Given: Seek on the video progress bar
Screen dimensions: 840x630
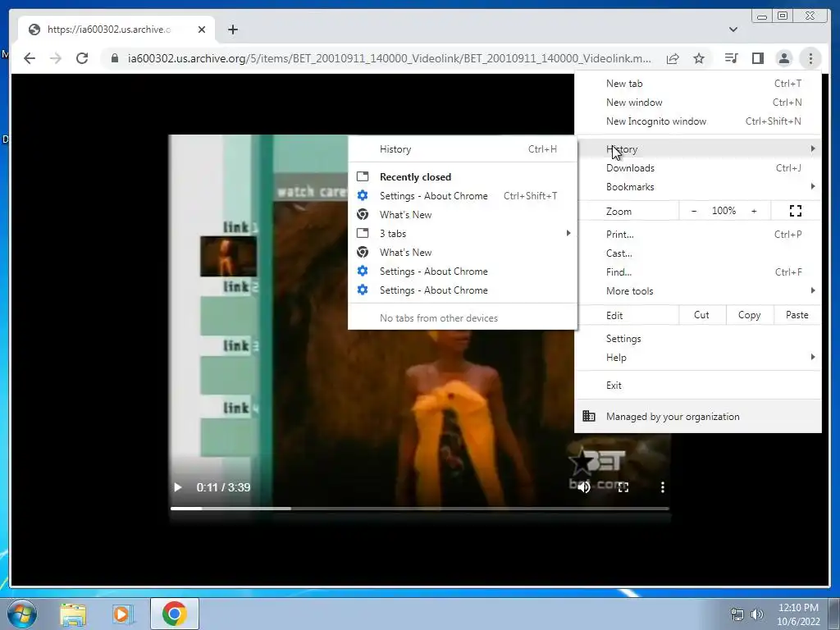Looking at the screenshot, I should coord(419,509).
